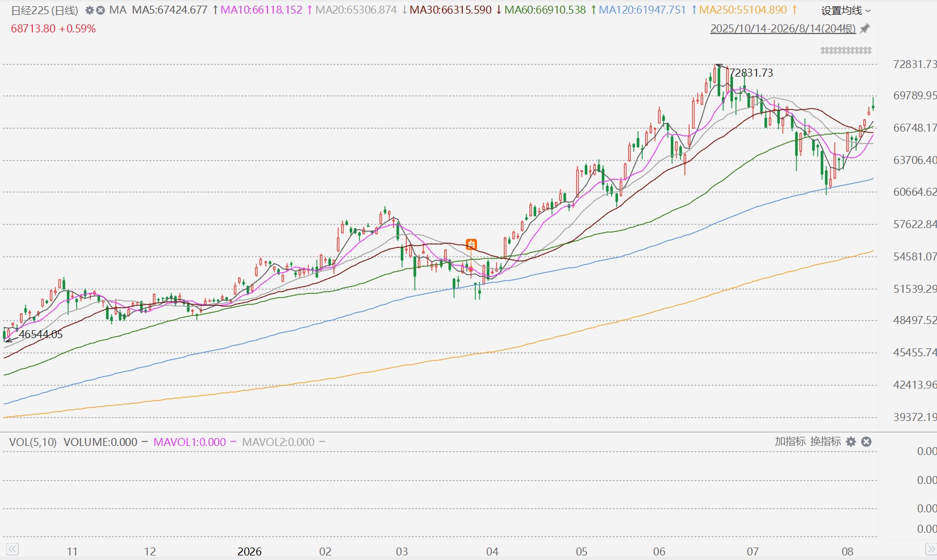Click the orange '自' marker on the chart

tap(471, 245)
